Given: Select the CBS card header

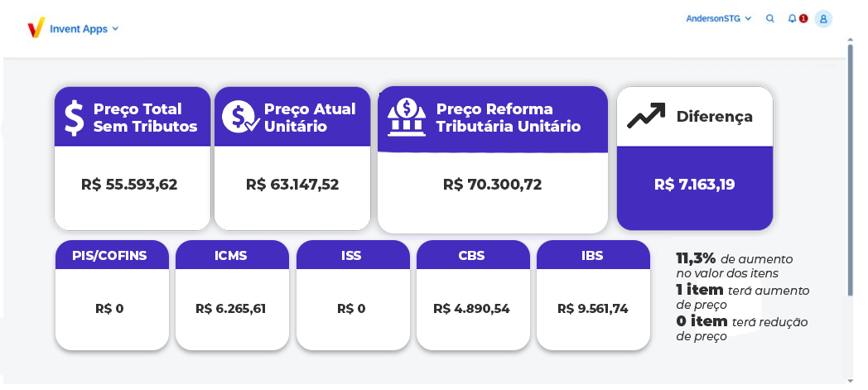Looking at the screenshot, I should [473, 255].
